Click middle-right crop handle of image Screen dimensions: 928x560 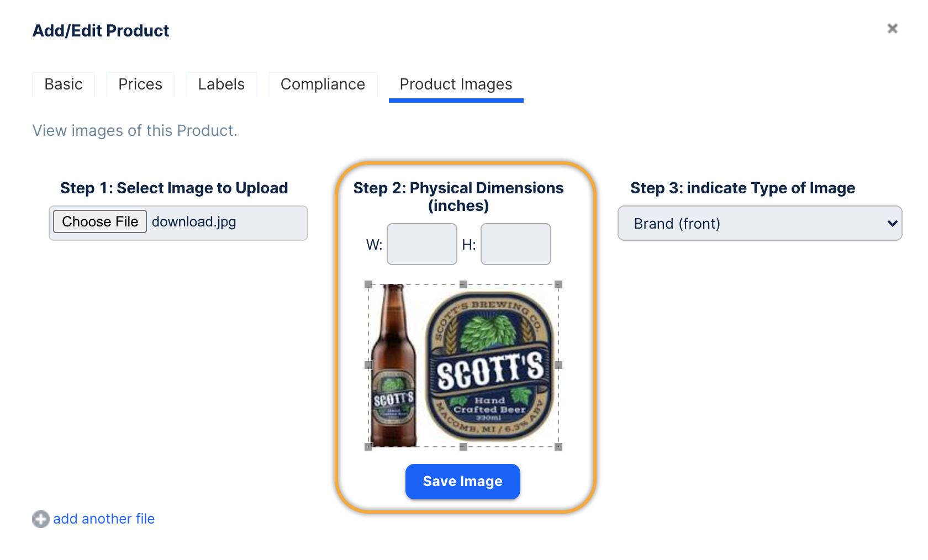[x=558, y=365]
